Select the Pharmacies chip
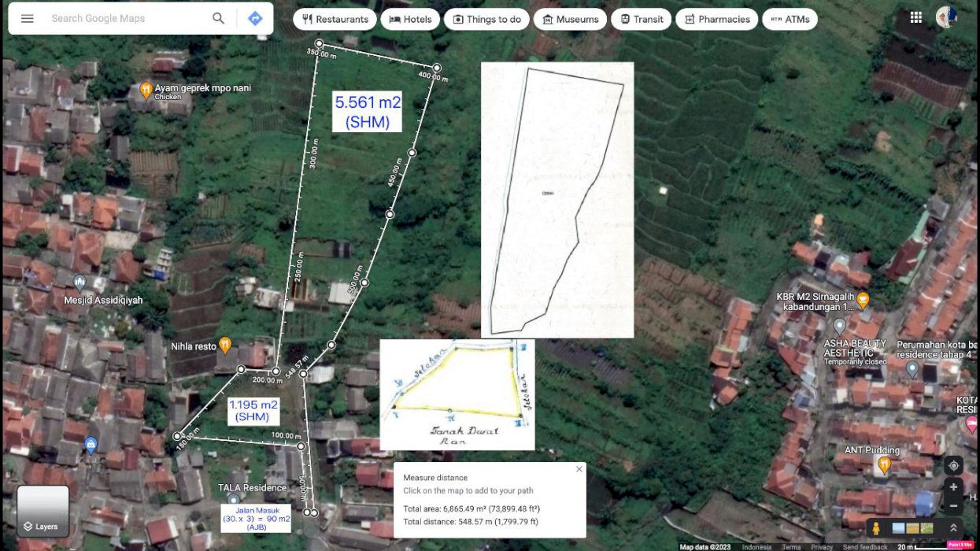Viewport: 980px width, 551px height. [x=716, y=20]
